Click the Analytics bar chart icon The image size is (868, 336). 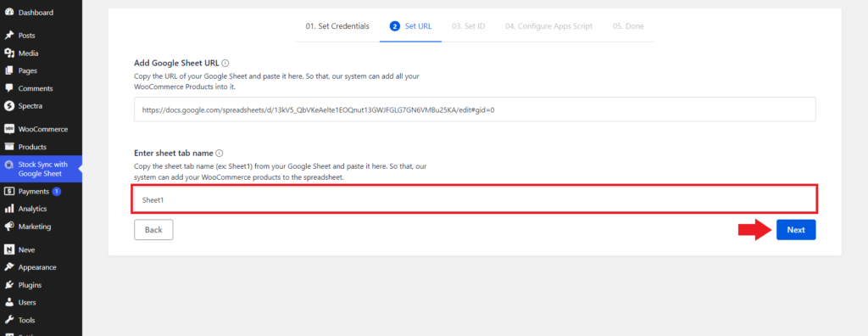[8, 209]
